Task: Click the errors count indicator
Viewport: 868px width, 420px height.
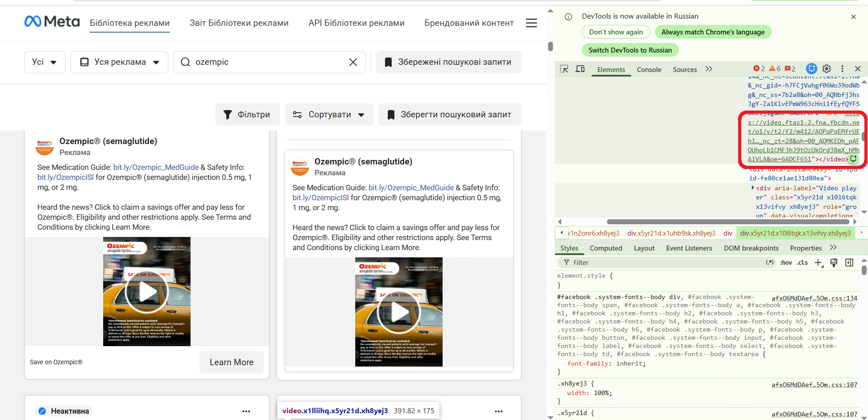Action: [x=759, y=69]
